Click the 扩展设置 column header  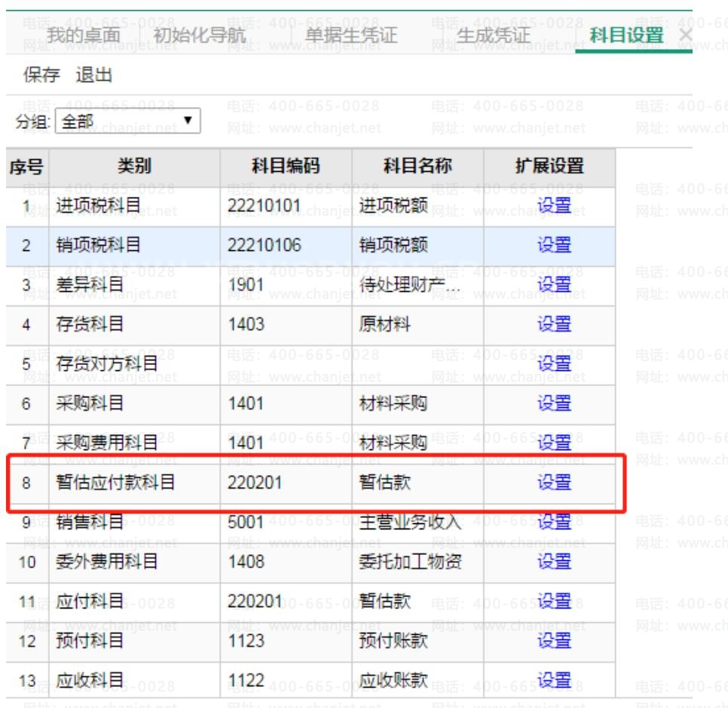(549, 167)
